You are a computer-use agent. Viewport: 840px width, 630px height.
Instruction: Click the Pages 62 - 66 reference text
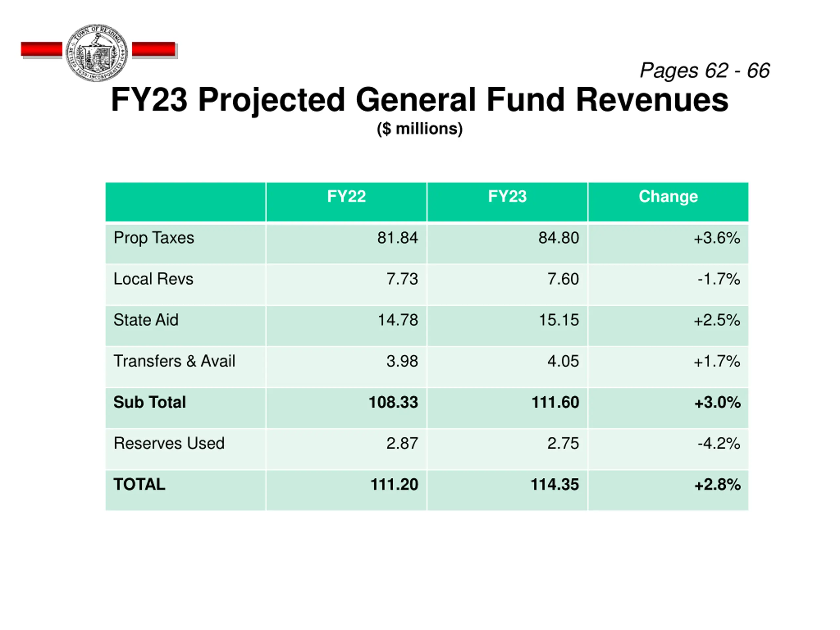click(x=705, y=71)
